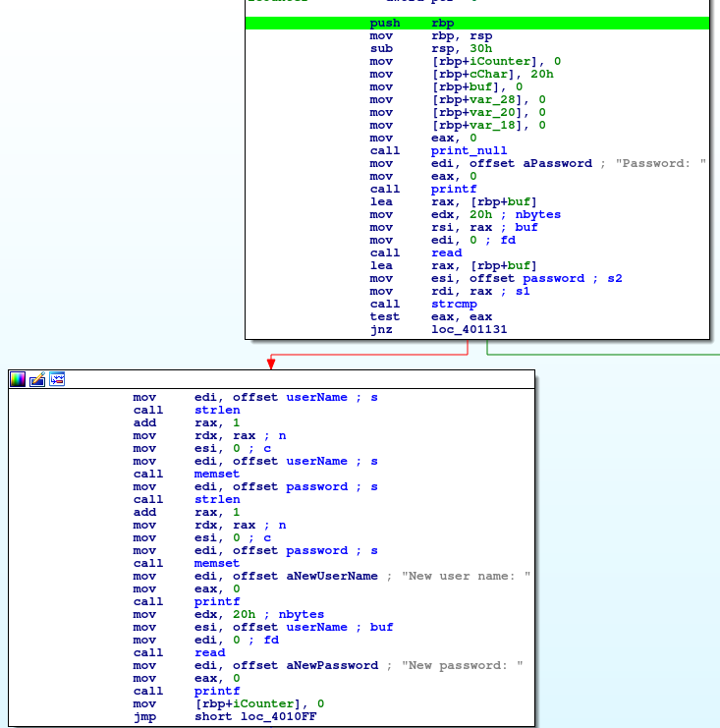
Task: Click the "New password: " string comment
Action: (463, 665)
